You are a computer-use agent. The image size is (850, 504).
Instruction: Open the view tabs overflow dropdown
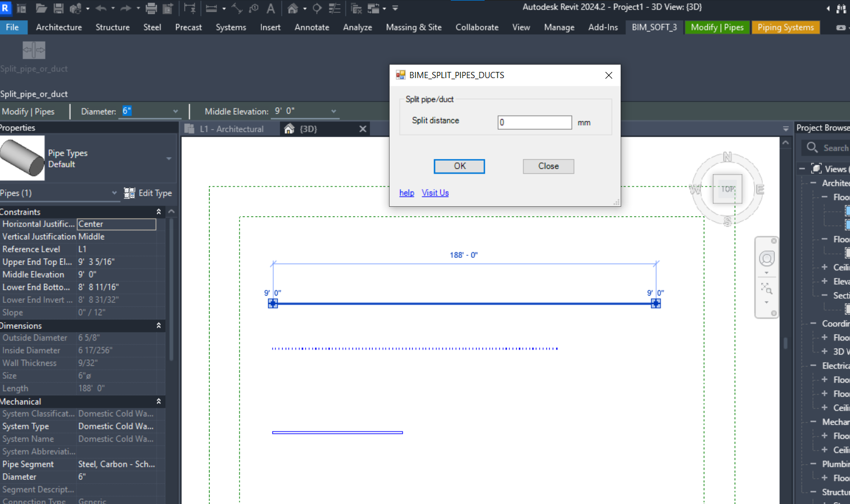785,129
